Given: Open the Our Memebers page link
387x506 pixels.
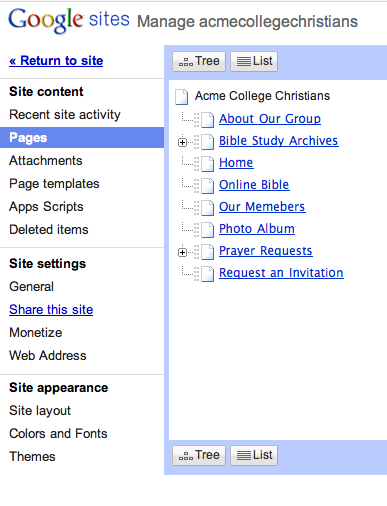Looking at the screenshot, I should [x=262, y=207].
